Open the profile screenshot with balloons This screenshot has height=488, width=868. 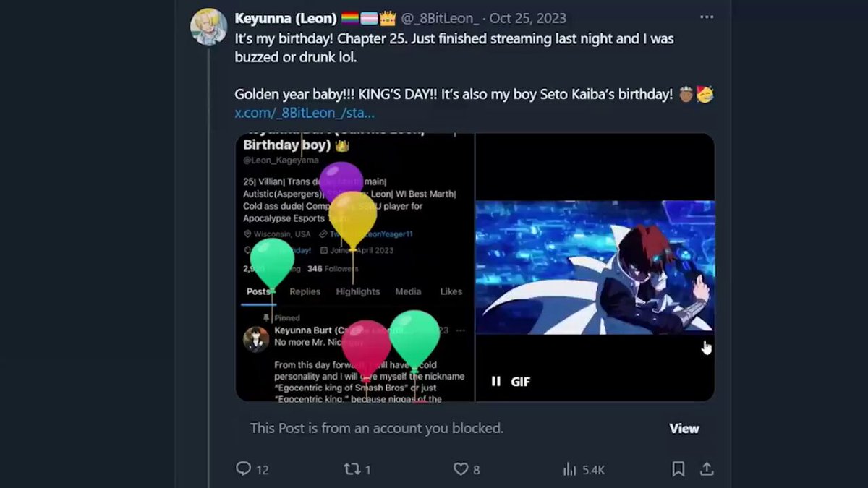pos(354,267)
